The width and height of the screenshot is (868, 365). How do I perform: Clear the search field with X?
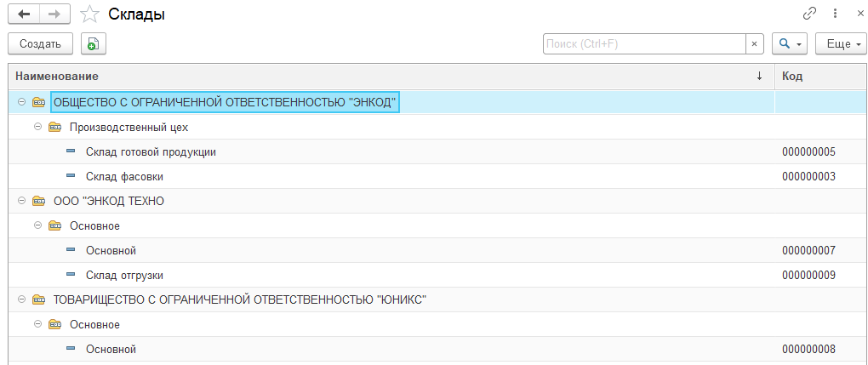[x=754, y=44]
